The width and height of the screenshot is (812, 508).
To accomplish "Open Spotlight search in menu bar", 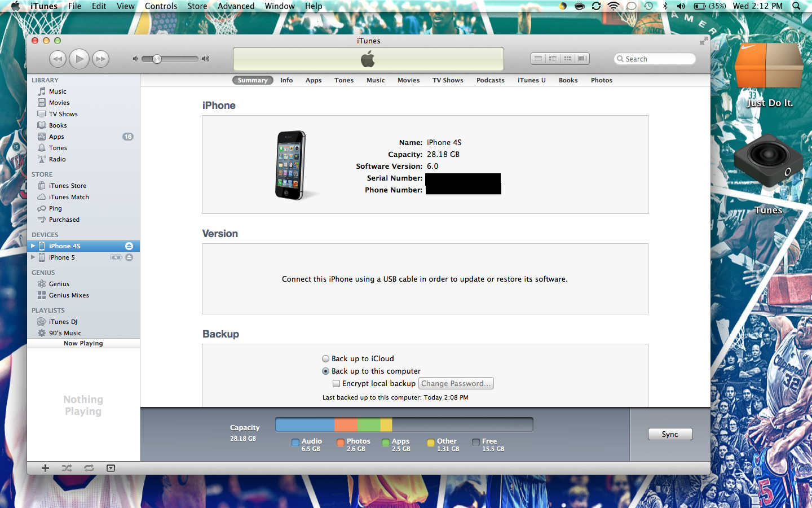I will (x=796, y=6).
